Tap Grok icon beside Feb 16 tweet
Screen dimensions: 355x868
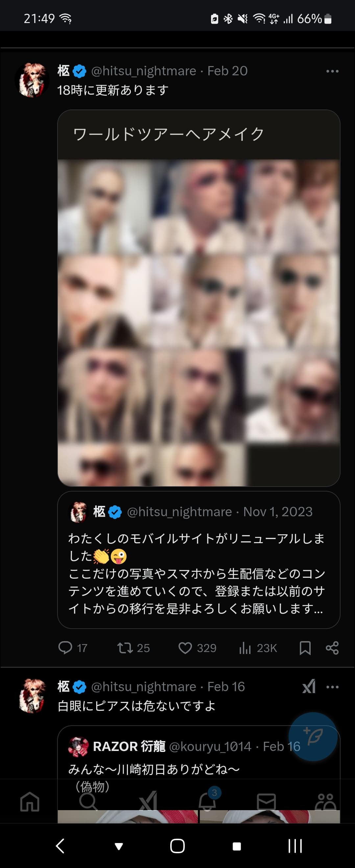tap(309, 687)
